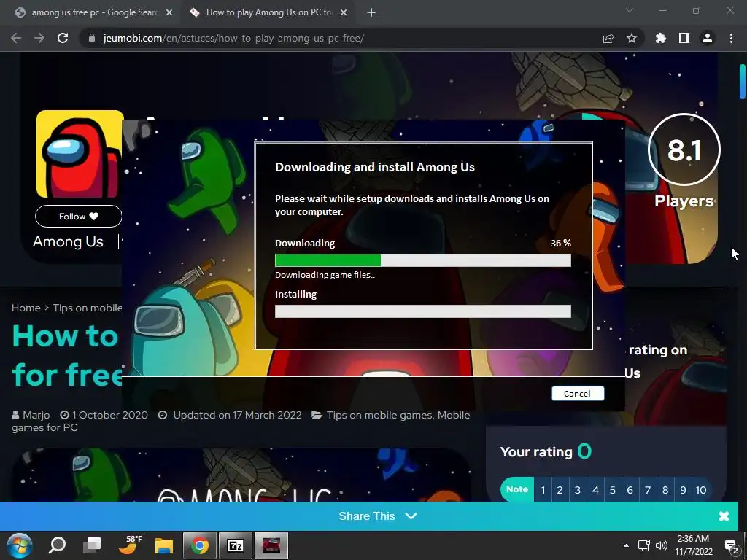The image size is (747, 560).
Task: Rate the game 3
Action: pyautogui.click(x=578, y=489)
